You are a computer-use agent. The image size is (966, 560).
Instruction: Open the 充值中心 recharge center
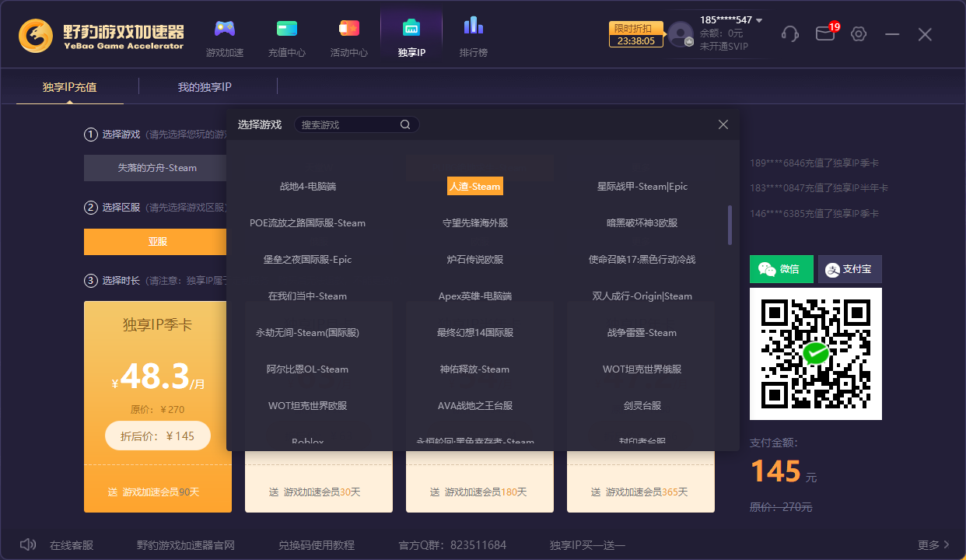(287, 39)
